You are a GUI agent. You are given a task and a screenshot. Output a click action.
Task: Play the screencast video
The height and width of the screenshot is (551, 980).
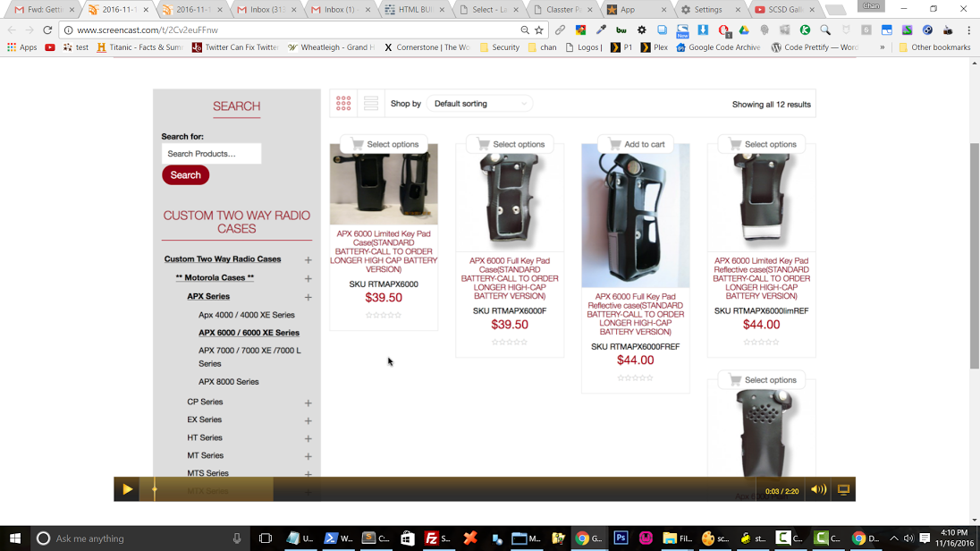pyautogui.click(x=127, y=489)
